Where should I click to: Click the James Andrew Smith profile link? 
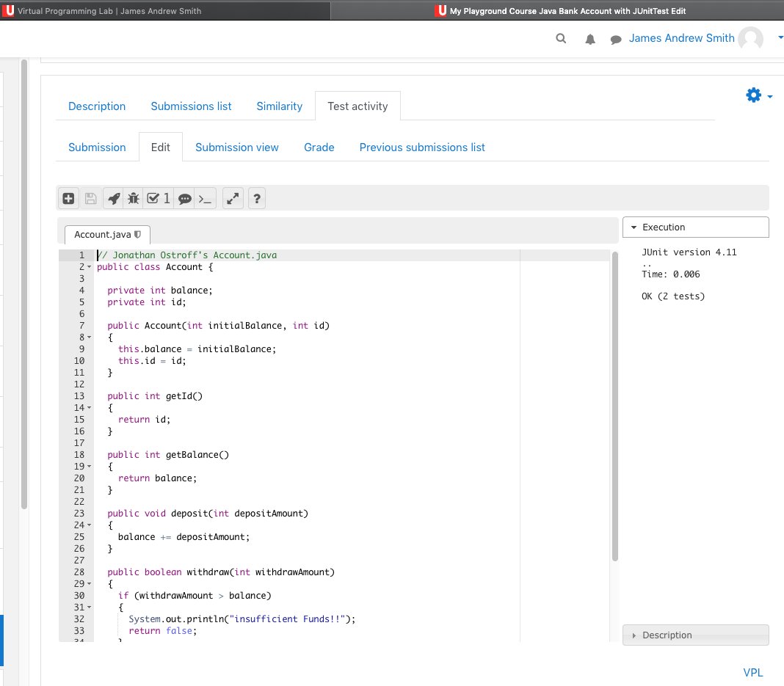(x=681, y=38)
